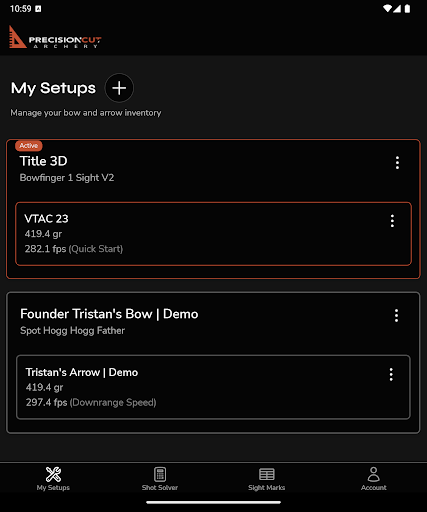Open three-dot menu for VTAC 23 arrow
427x512 pixels.
[x=392, y=221]
